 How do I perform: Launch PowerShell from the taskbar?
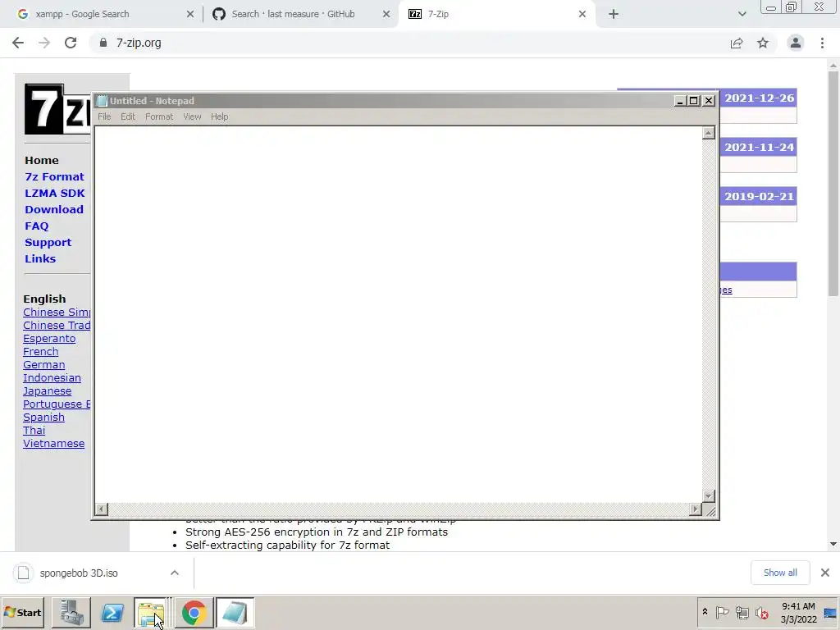112,612
